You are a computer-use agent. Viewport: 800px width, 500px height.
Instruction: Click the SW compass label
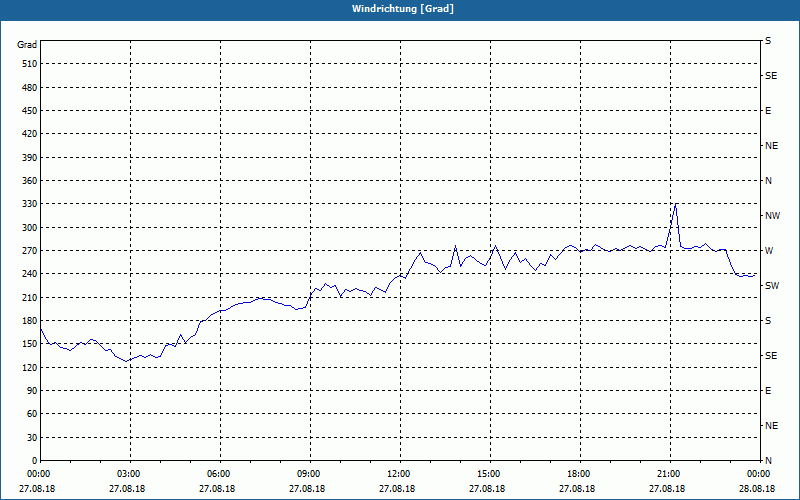pyautogui.click(x=772, y=286)
